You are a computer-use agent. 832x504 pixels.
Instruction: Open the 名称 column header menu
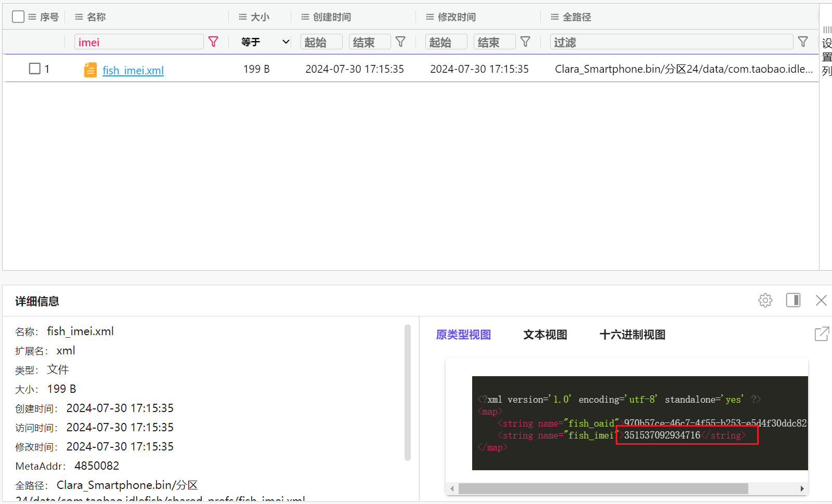[79, 17]
